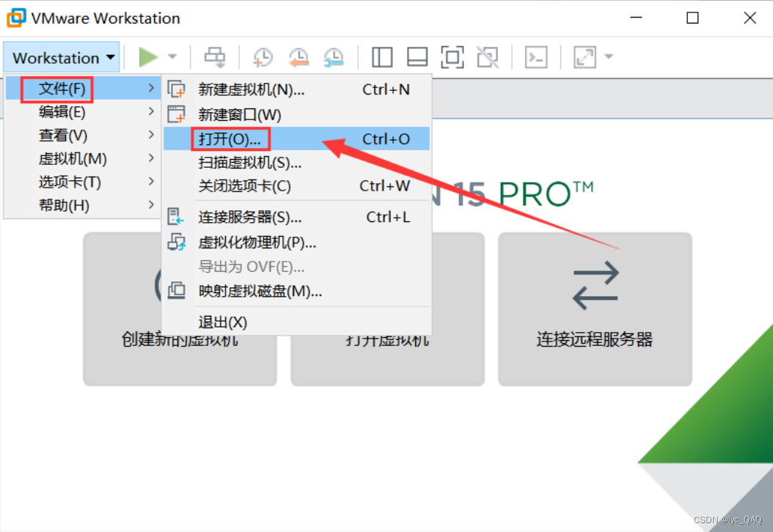Minimize the VMware Workstation window
Screen dimensions: 773x532
pyautogui.click(x=637, y=18)
